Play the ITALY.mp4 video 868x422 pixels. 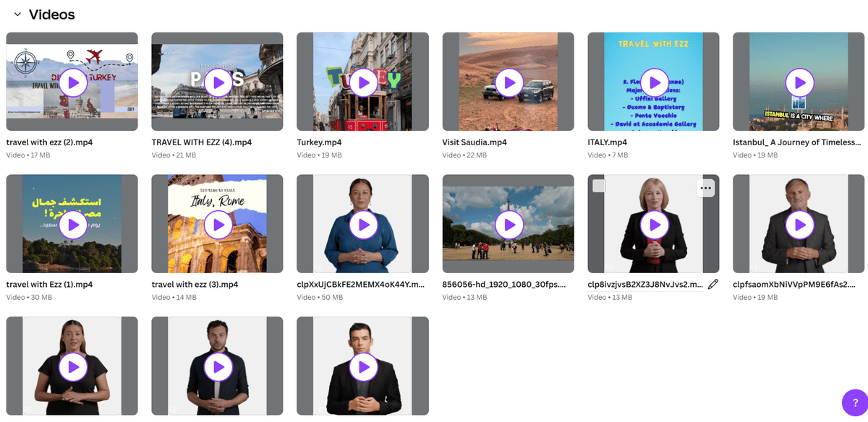pyautogui.click(x=654, y=82)
